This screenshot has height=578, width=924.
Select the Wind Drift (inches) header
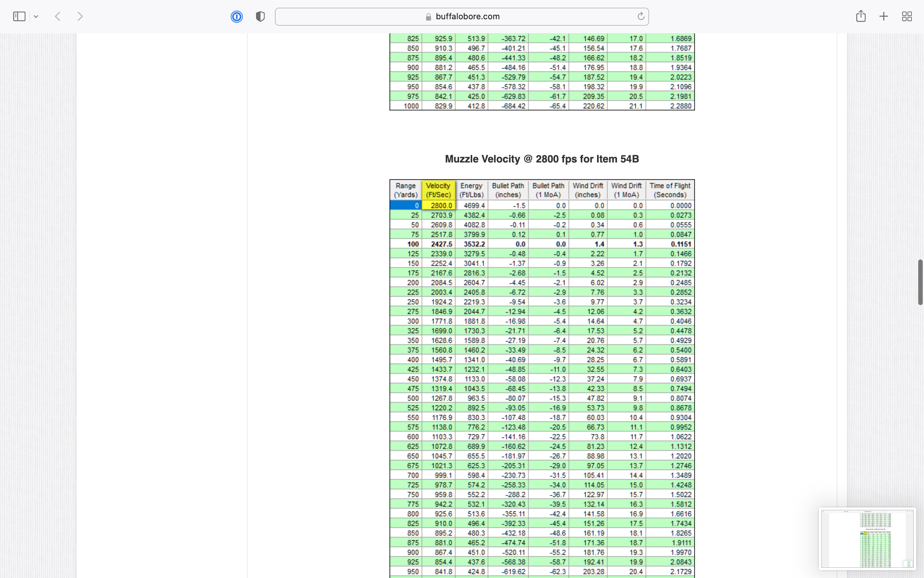(x=588, y=190)
